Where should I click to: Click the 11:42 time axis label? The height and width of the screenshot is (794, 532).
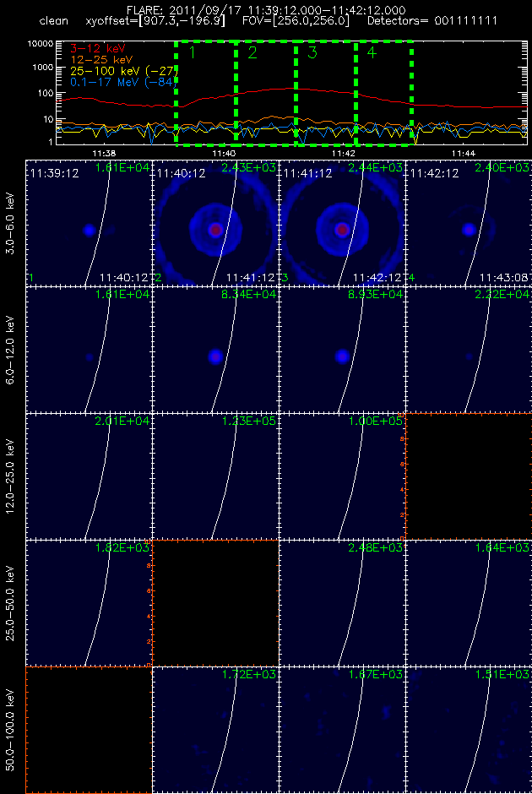(x=343, y=153)
